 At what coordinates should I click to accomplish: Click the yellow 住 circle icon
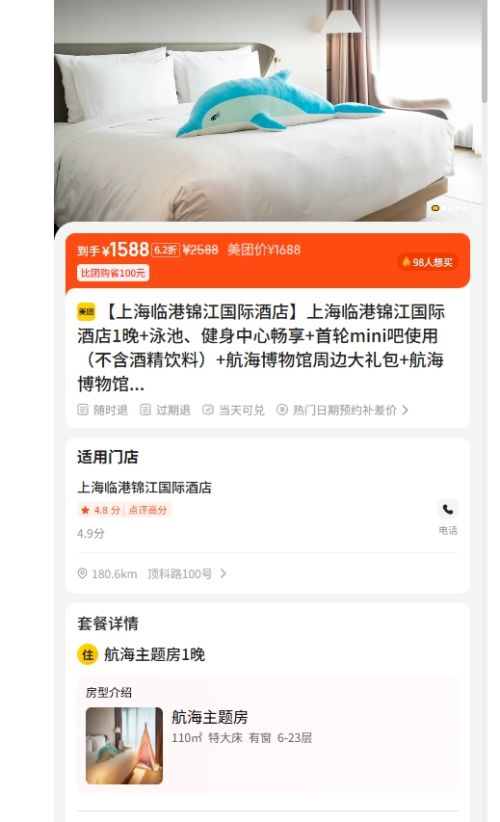88,655
